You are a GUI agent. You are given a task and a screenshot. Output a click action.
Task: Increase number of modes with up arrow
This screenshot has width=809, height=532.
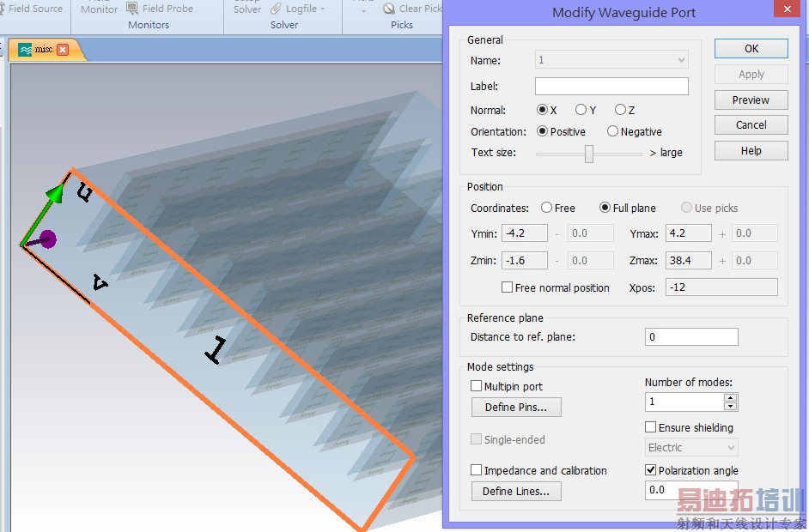click(x=730, y=397)
